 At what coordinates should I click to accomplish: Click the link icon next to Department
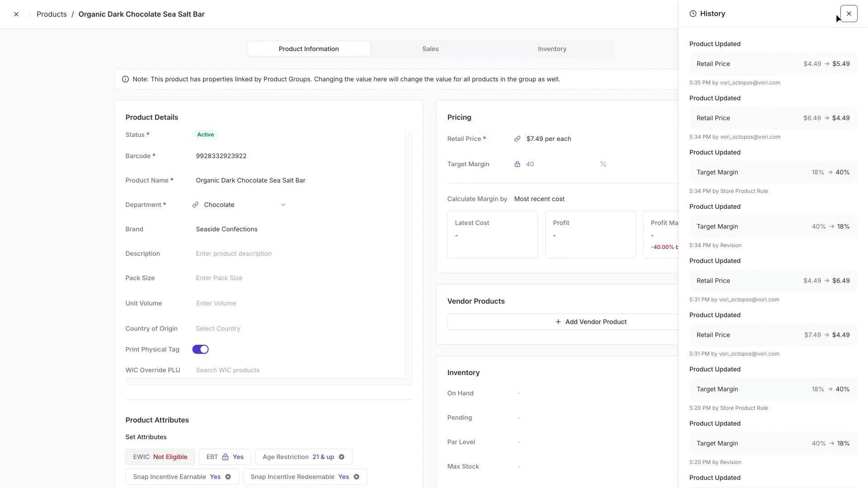point(195,204)
